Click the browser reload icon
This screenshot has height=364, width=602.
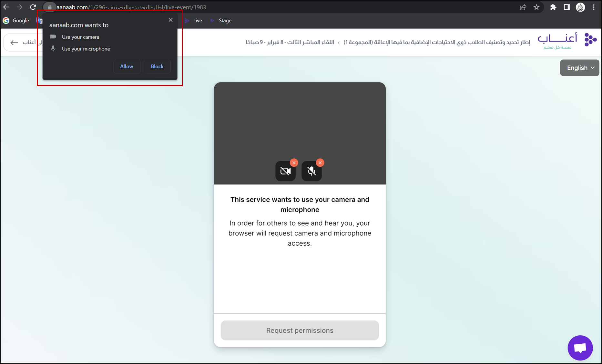click(33, 7)
